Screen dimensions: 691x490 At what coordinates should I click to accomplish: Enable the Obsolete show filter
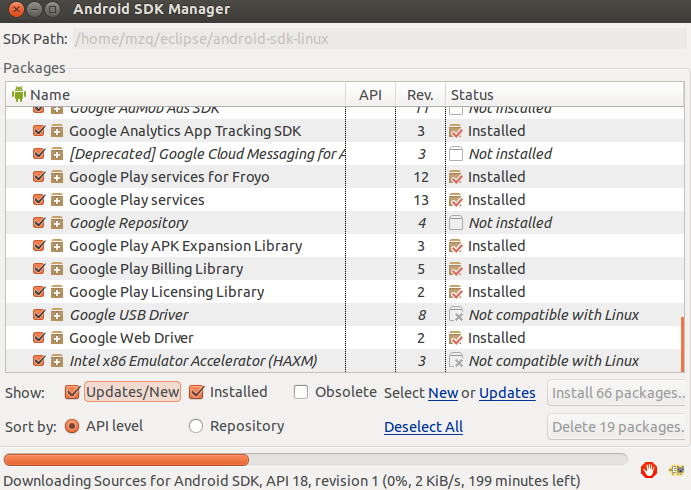click(x=301, y=392)
